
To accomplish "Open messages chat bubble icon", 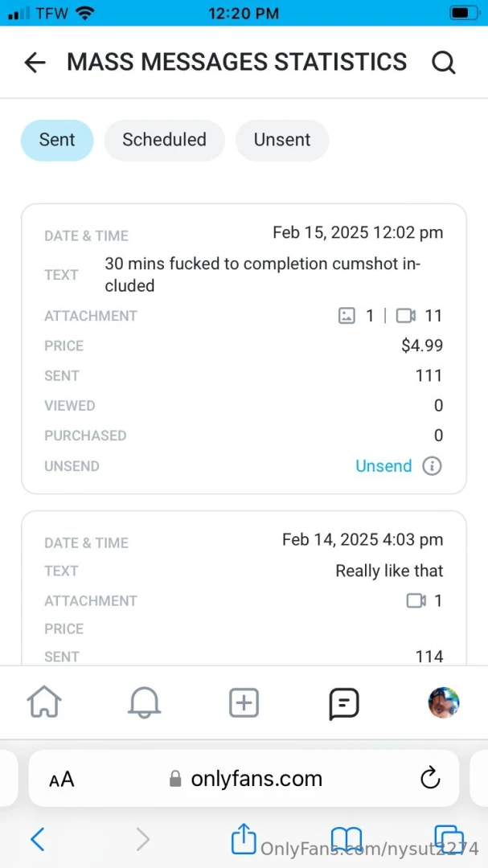I will coord(344,703).
